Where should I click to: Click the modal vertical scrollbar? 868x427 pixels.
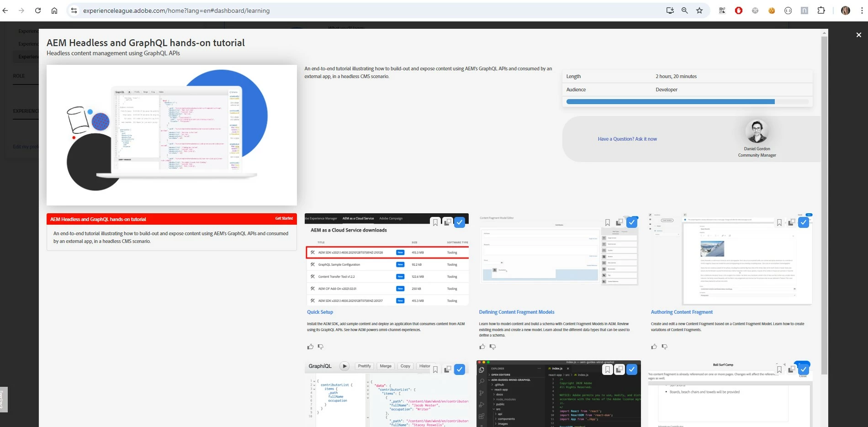coord(824,206)
